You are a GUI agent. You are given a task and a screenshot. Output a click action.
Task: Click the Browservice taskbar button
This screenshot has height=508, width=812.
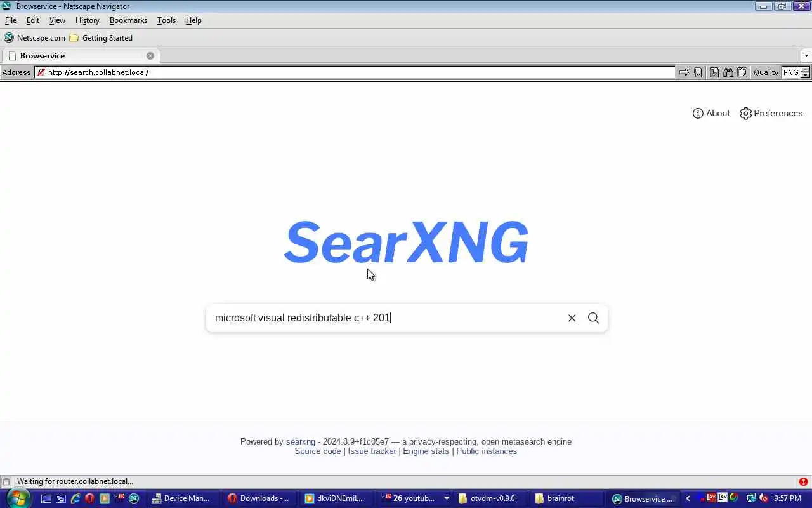click(x=643, y=498)
